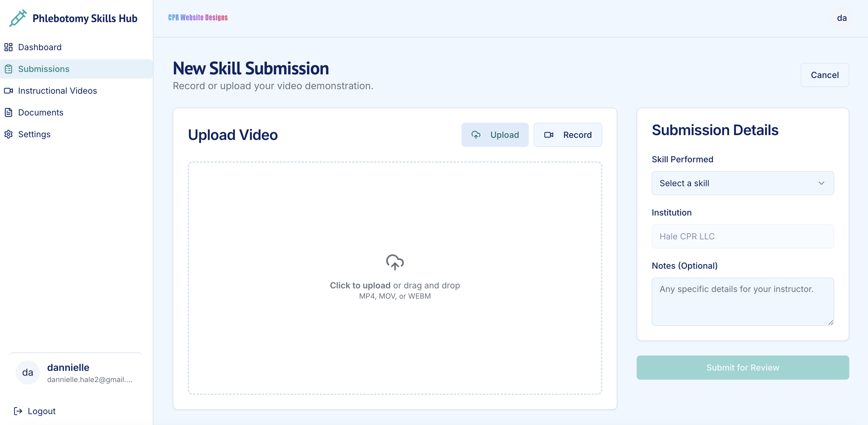Open Instructional Videos page
The image size is (868, 425).
[57, 91]
